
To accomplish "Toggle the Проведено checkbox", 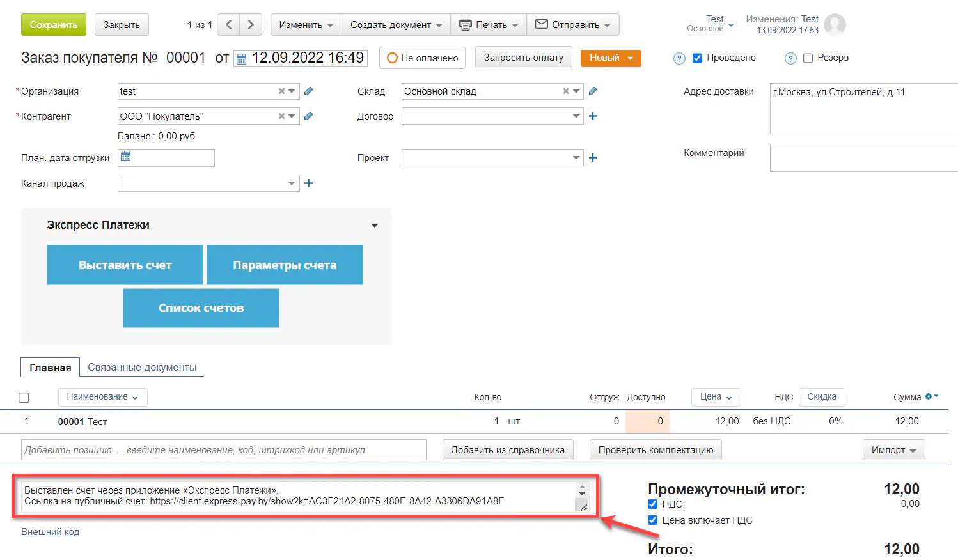I will pos(697,58).
